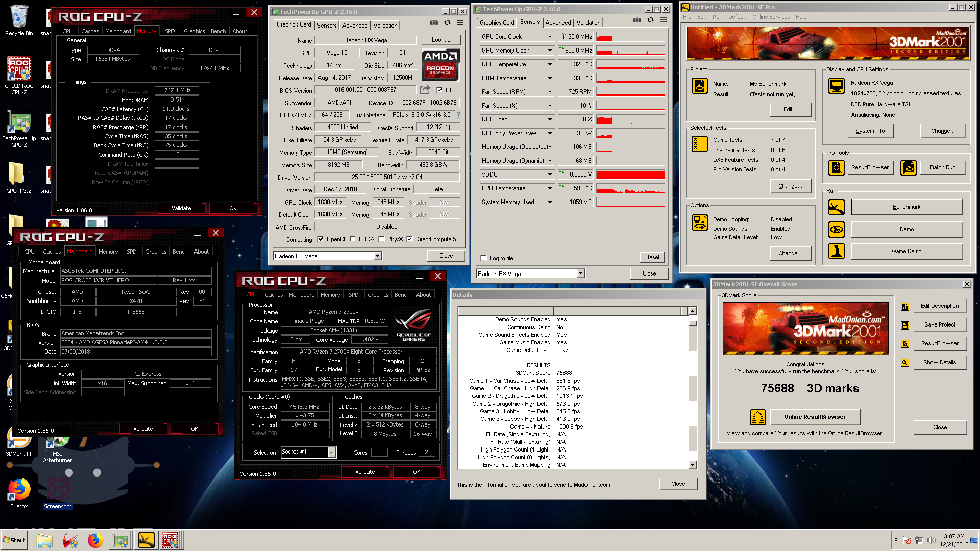Open the hamburger menu in GPU-Z Sensors window

663,20
